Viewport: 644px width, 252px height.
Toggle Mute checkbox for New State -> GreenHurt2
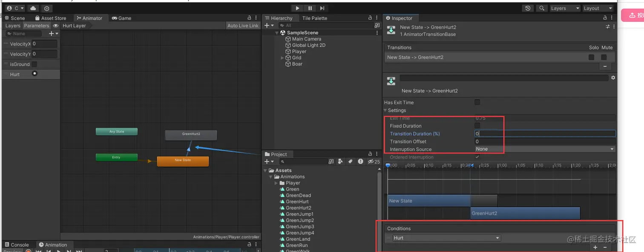pos(604,57)
